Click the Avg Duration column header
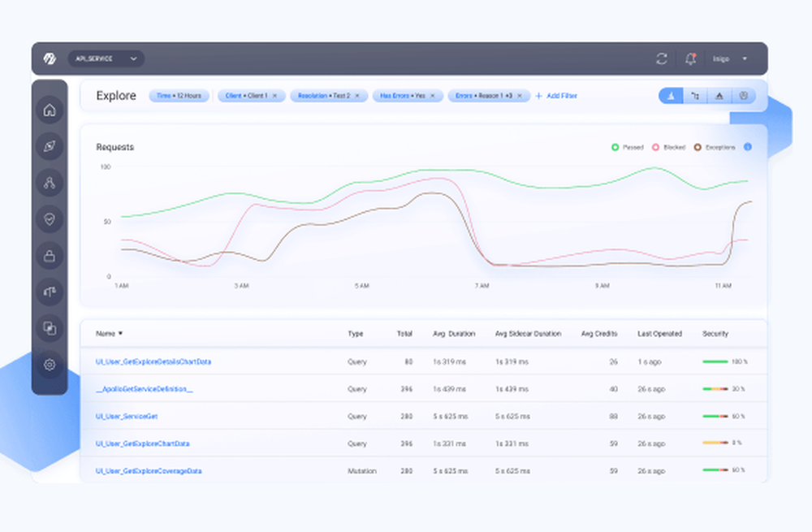This screenshot has width=812, height=532. tap(454, 334)
